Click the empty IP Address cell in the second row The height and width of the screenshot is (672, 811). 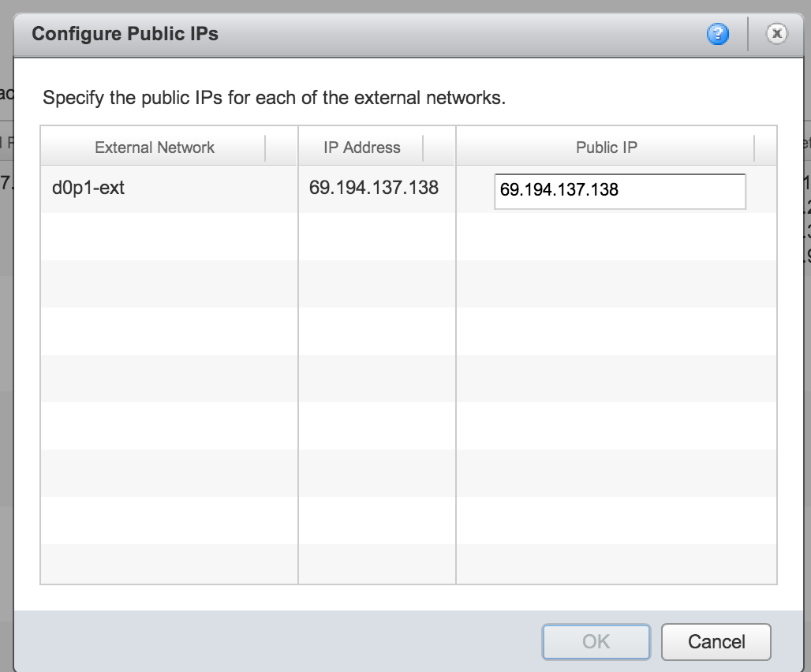click(376, 237)
